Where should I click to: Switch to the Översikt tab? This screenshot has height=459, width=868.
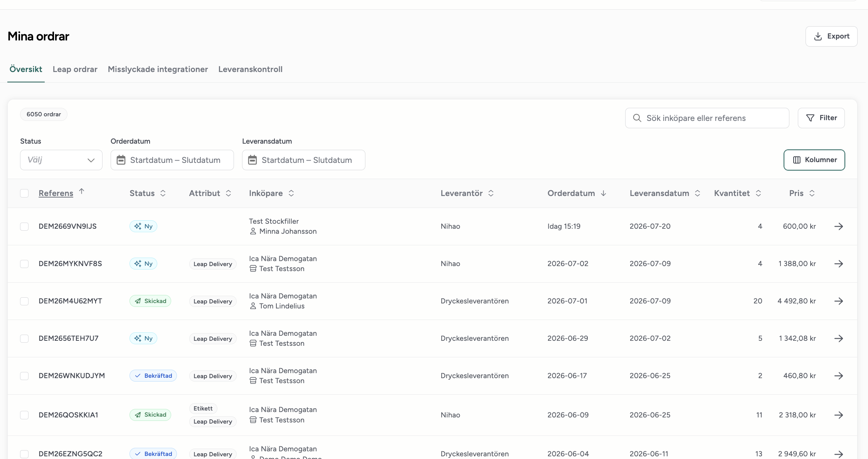coord(26,69)
